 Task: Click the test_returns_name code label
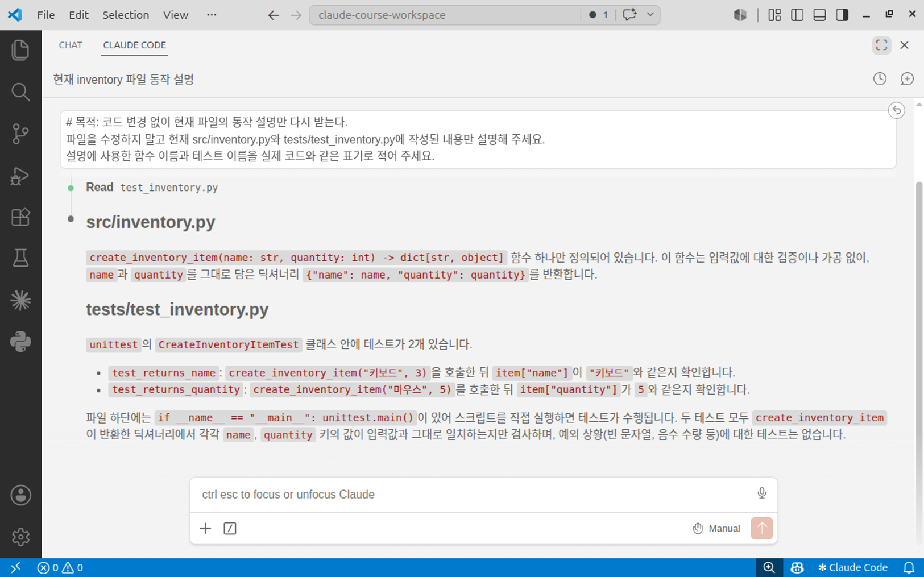pos(164,373)
